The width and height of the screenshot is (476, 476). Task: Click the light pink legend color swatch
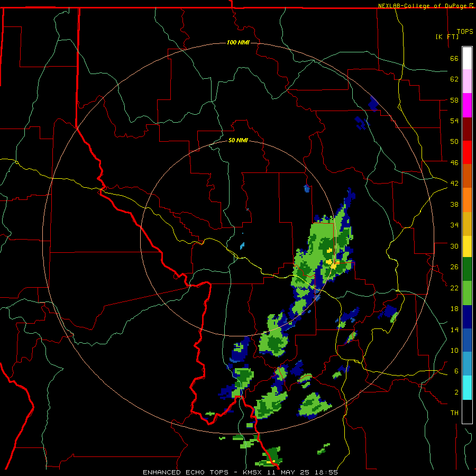pyautogui.click(x=467, y=81)
